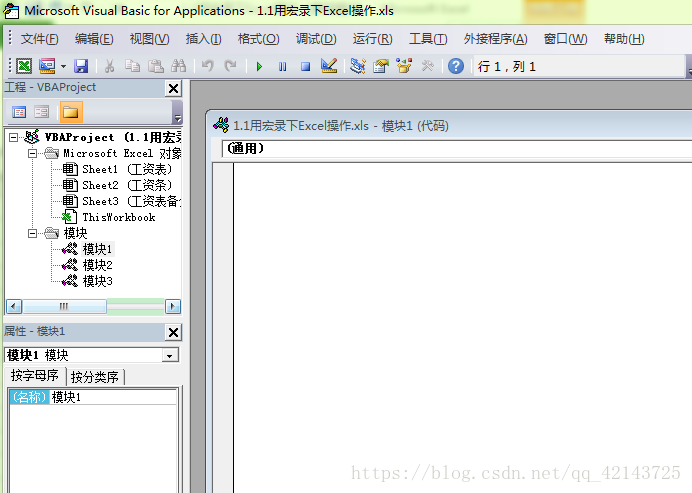Toggle Folders view in project panel
Screen dimensions: 692x493
click(71, 112)
